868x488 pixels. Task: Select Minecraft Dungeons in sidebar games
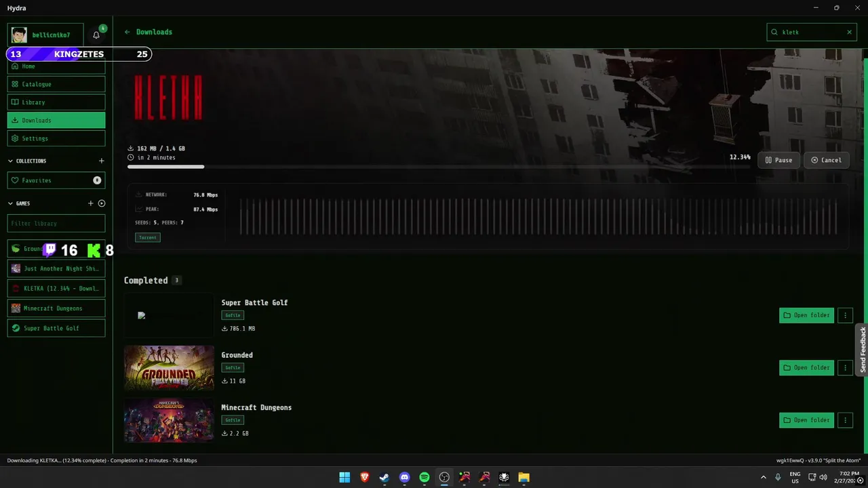(x=56, y=308)
